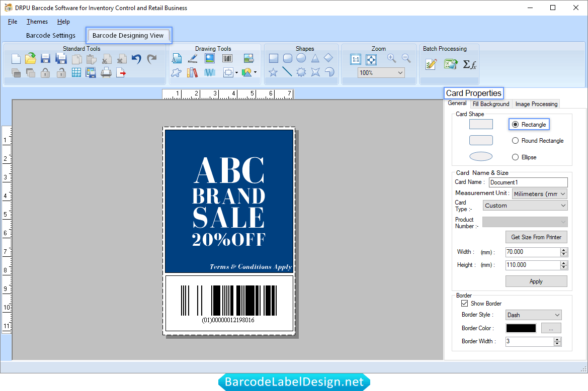588x391 pixels.
Task: Select the General properties tab
Action: point(457,104)
